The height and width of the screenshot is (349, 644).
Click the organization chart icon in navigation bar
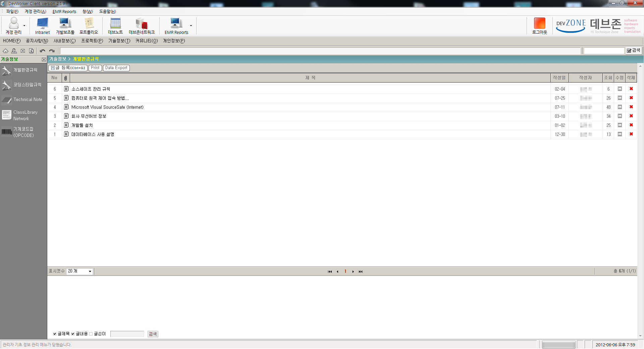(14, 51)
